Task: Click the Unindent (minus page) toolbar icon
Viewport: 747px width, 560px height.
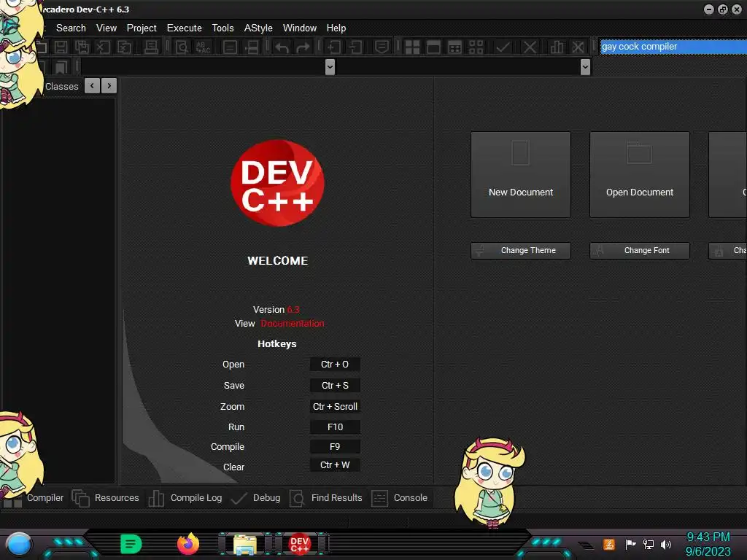Action: (x=355, y=47)
